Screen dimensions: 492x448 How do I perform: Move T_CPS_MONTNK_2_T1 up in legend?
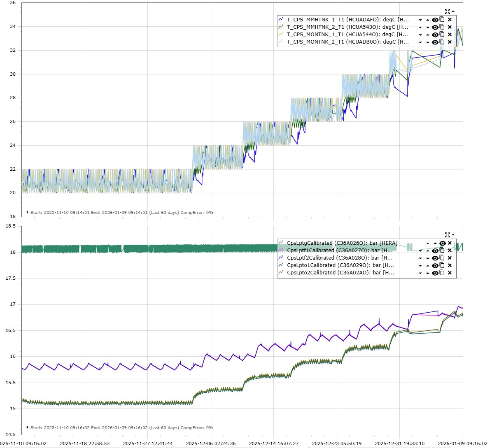coord(428,42)
